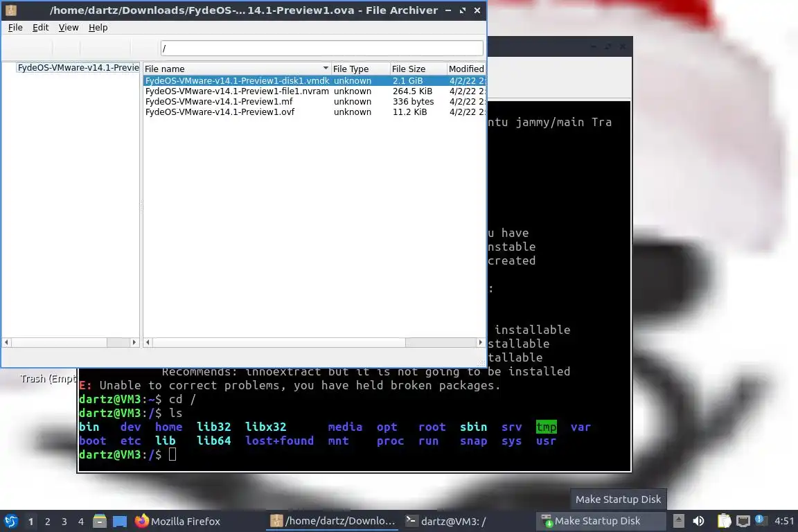This screenshot has width=798, height=532.
Task: Open the Help menu in File Archiver
Action: tap(98, 28)
